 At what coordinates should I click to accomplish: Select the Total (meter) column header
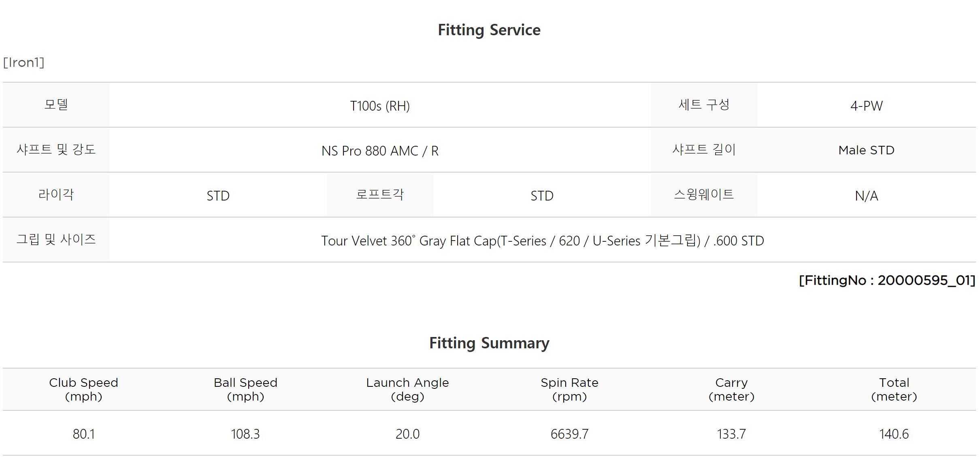point(894,389)
